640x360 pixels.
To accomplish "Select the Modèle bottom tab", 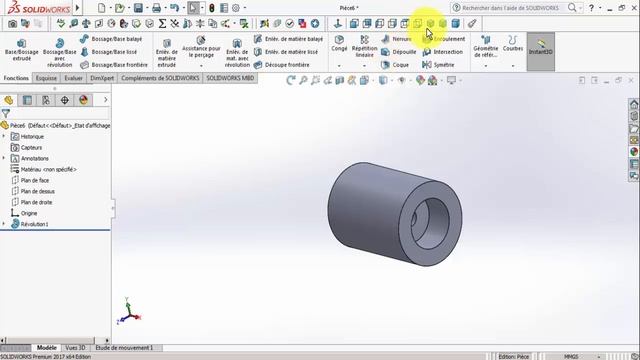I will [47, 348].
